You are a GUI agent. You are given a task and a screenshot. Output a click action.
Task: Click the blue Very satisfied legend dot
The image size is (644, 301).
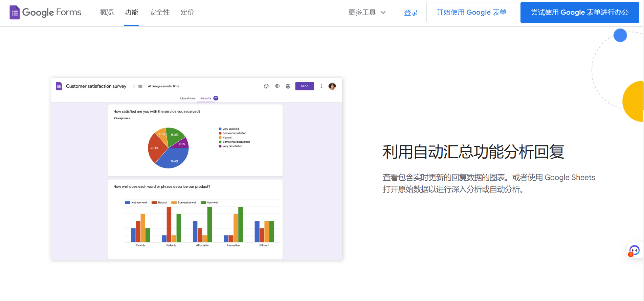point(220,129)
